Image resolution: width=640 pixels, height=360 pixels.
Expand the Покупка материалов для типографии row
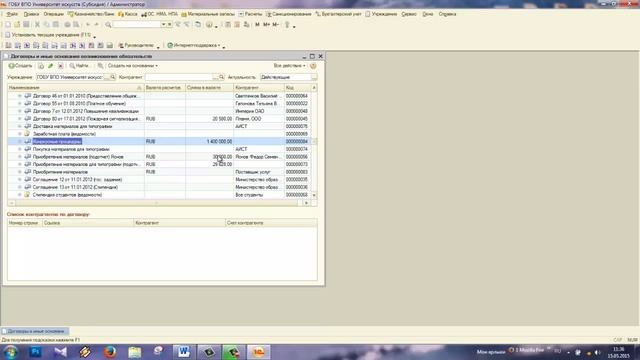20,149
